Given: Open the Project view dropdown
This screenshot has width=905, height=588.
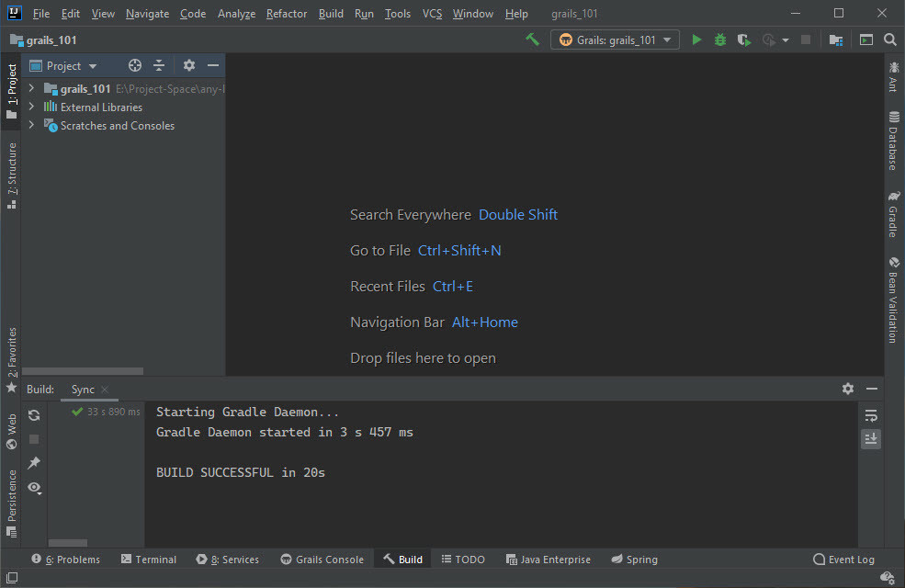Looking at the screenshot, I should pyautogui.click(x=62, y=66).
